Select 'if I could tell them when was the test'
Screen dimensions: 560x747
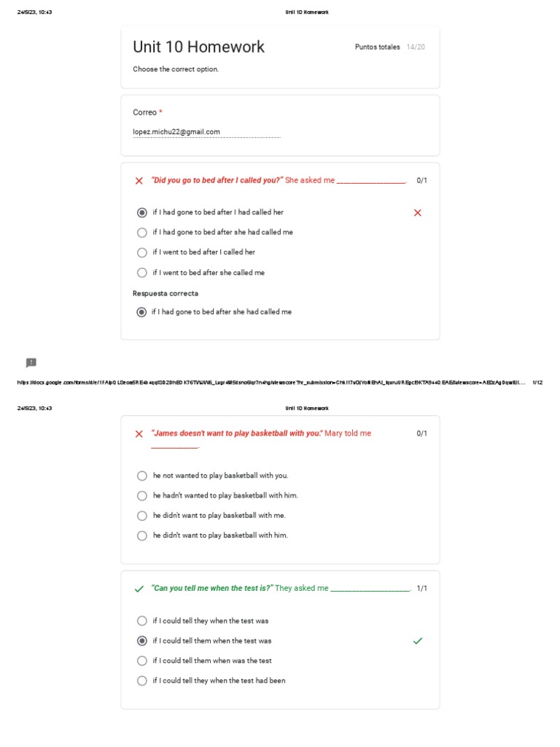point(142,661)
